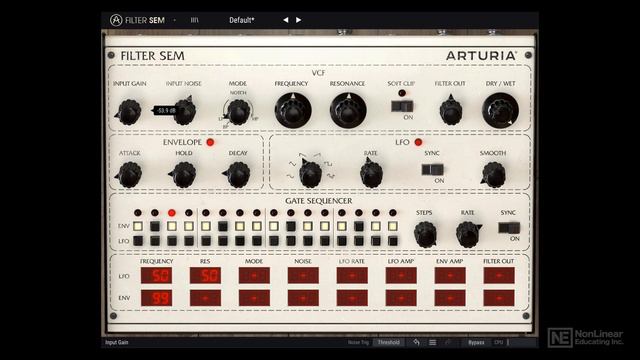Image resolution: width=640 pixels, height=360 pixels.
Task: Click the ENV row Filter Out display
Action: coord(499,298)
